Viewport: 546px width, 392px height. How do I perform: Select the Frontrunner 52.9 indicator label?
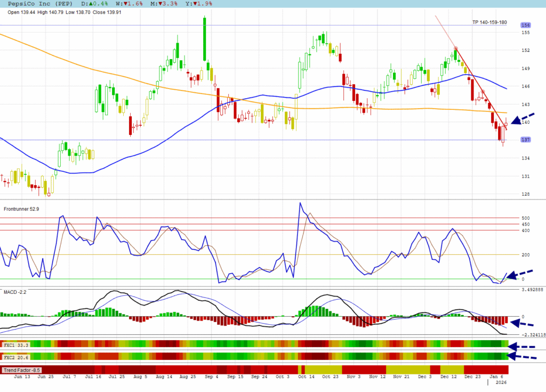[x=21, y=209]
